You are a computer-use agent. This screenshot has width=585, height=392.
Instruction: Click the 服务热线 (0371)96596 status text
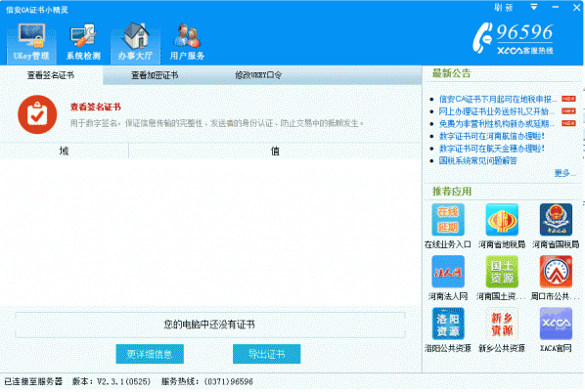click(x=207, y=382)
